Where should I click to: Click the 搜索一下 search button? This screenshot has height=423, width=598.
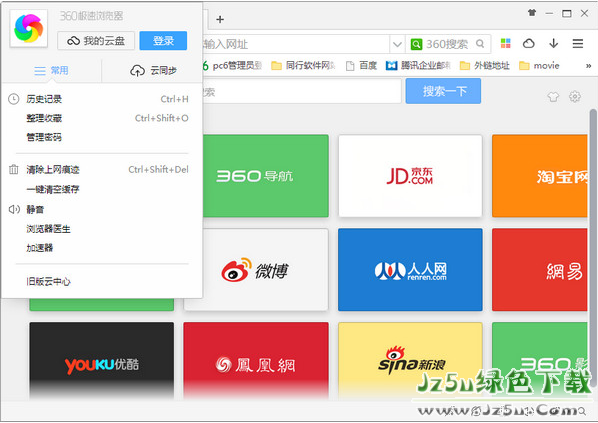pyautogui.click(x=443, y=91)
